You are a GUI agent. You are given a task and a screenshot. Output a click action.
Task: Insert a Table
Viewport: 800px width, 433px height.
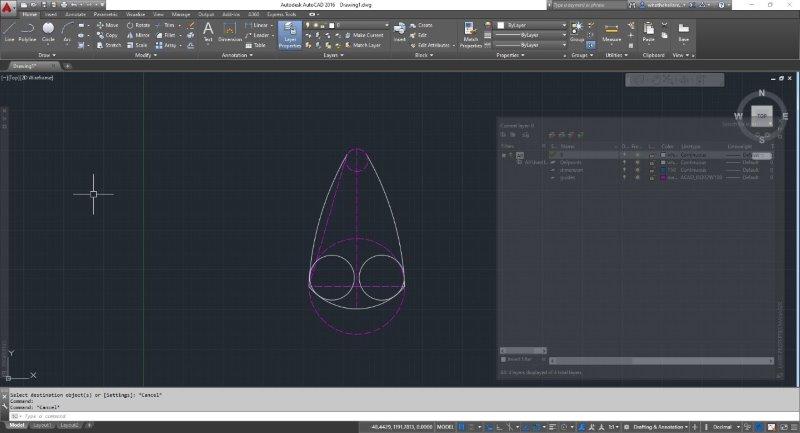click(255, 45)
